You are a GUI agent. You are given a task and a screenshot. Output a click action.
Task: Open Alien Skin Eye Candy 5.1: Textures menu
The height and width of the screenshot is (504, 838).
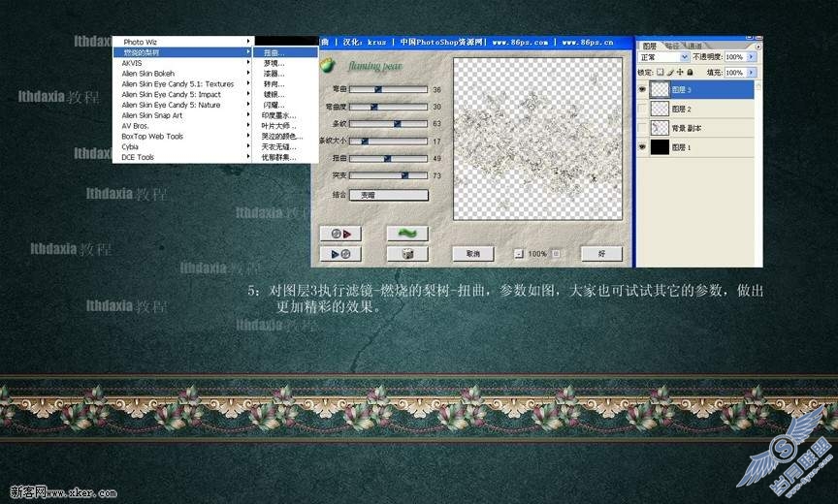tap(182, 83)
